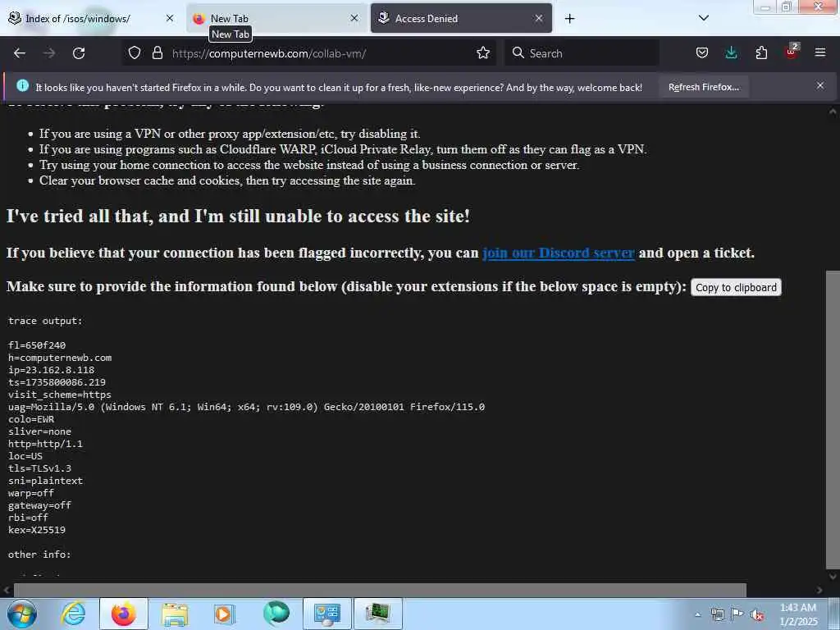Click the horizontal scrollbar thumb
Viewport: 840px width, 630px height.
click(x=379, y=591)
